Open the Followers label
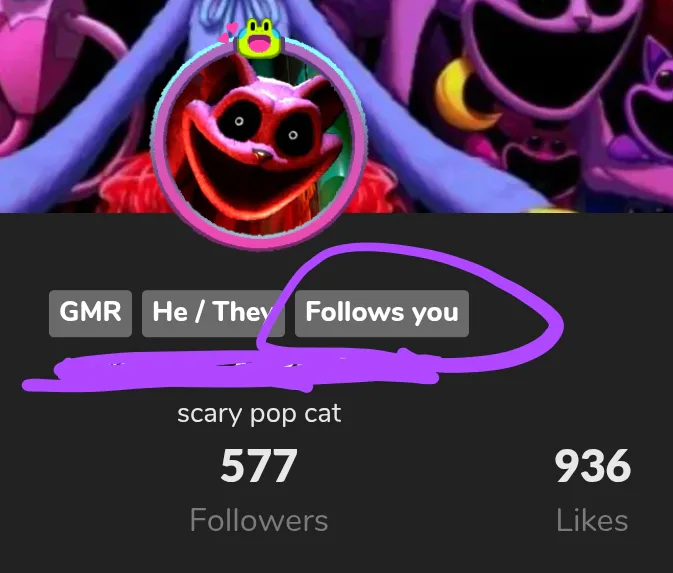673x573 pixels. tap(259, 520)
